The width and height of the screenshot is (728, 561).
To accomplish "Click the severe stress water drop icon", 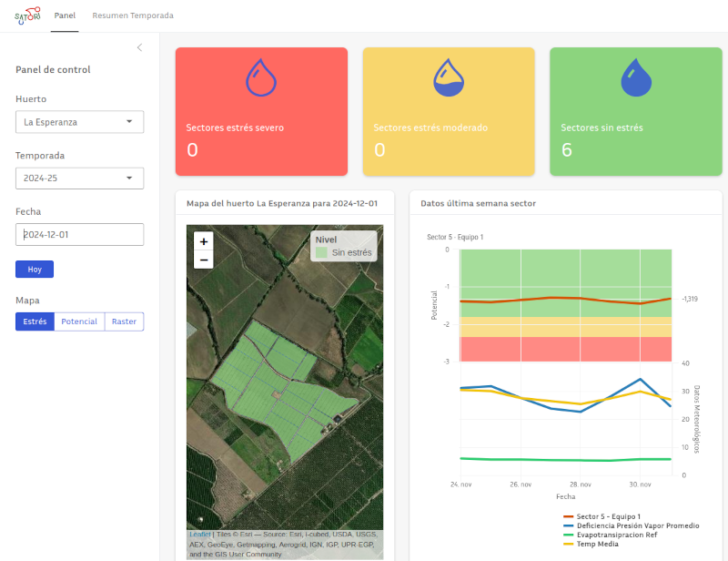I will click(261, 77).
